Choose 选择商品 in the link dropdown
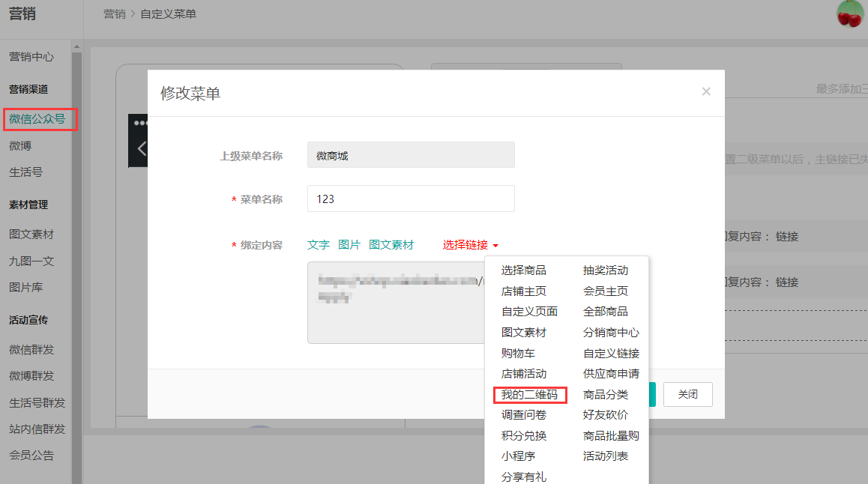The image size is (868, 484). 523,270
